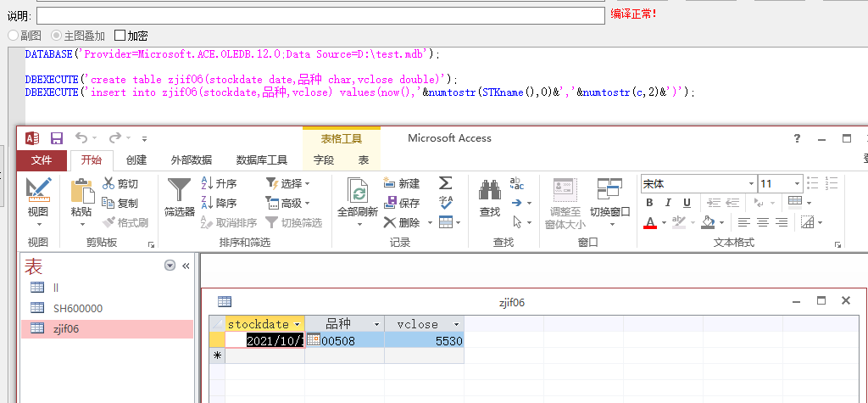
Task: Sort descending with 降序
Action: pos(219,203)
